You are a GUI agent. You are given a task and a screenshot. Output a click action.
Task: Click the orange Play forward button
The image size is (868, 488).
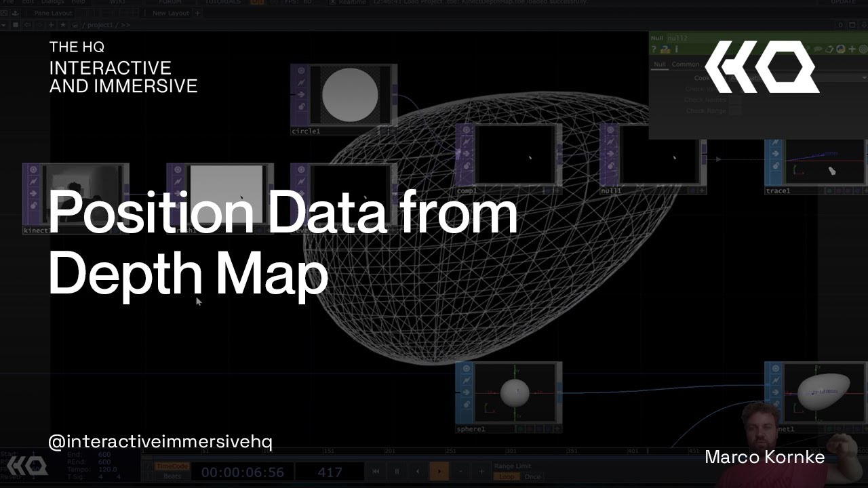pos(439,471)
